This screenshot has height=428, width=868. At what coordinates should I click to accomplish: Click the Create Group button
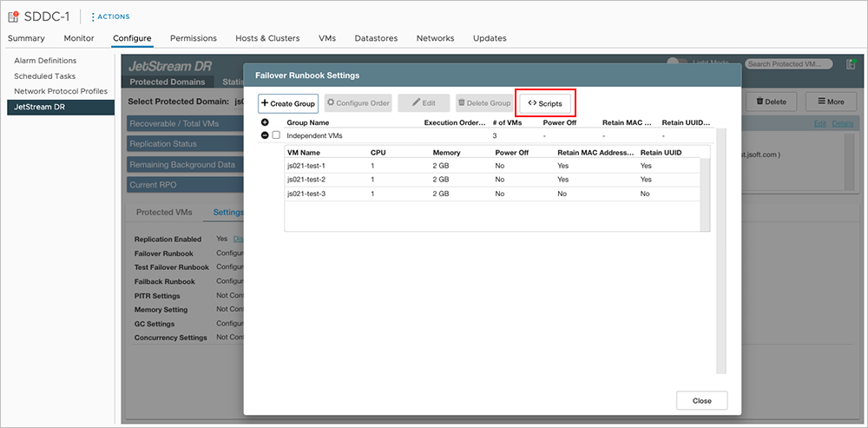coord(287,103)
